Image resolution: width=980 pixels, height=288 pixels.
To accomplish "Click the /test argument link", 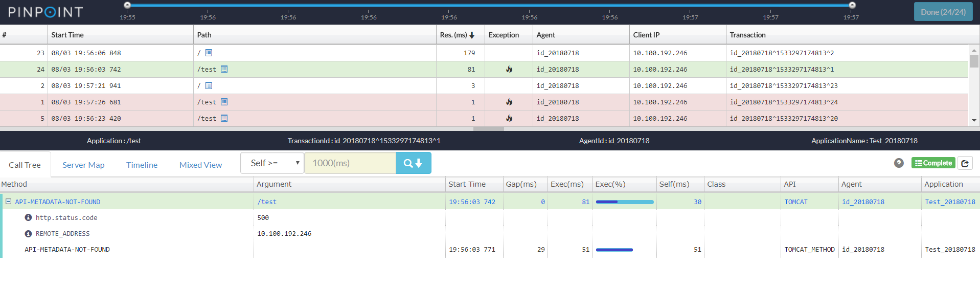I will (x=267, y=202).
